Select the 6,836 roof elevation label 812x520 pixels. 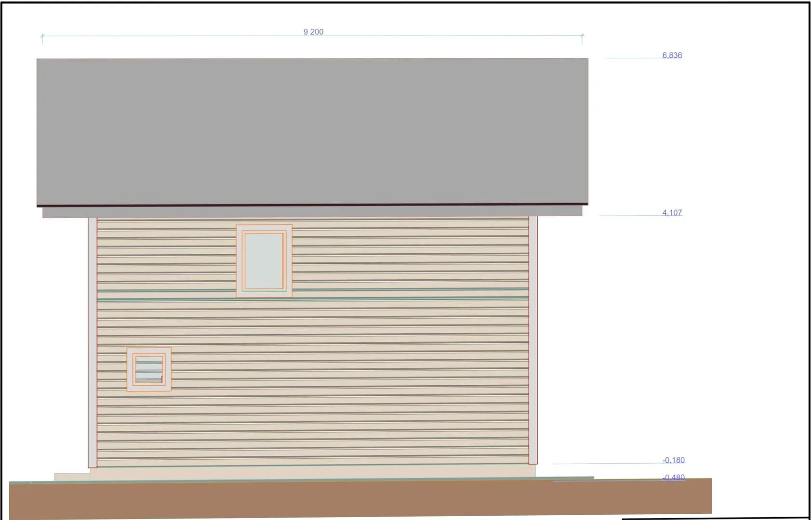coord(672,55)
